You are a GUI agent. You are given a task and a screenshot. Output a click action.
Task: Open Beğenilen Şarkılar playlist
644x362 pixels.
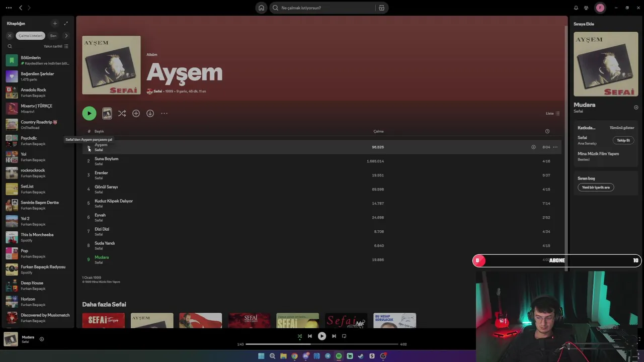click(x=37, y=76)
